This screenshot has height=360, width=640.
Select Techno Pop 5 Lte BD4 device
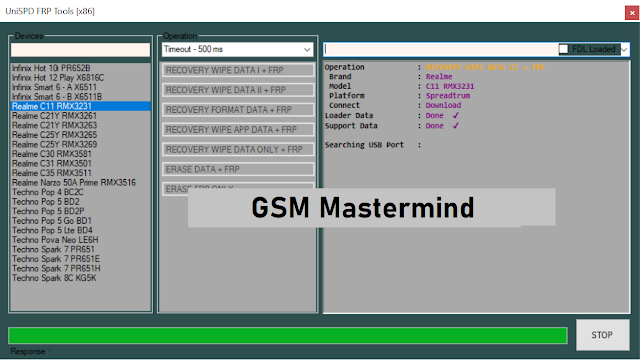coord(80,230)
